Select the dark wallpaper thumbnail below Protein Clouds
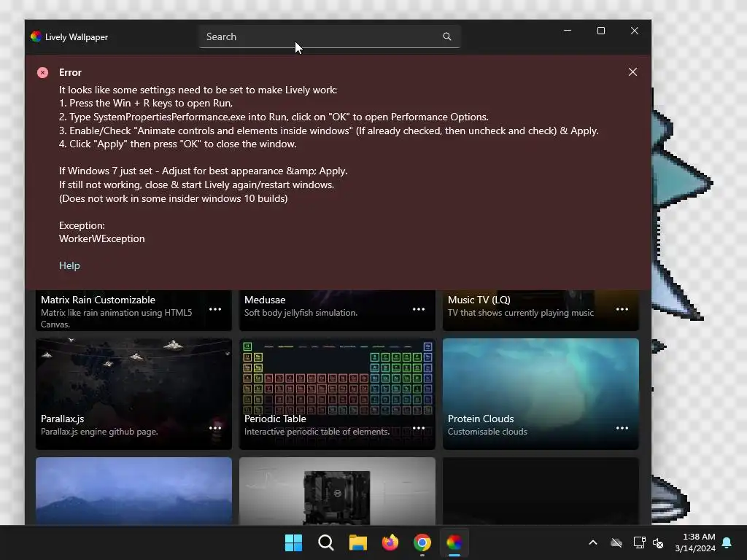 point(541,491)
